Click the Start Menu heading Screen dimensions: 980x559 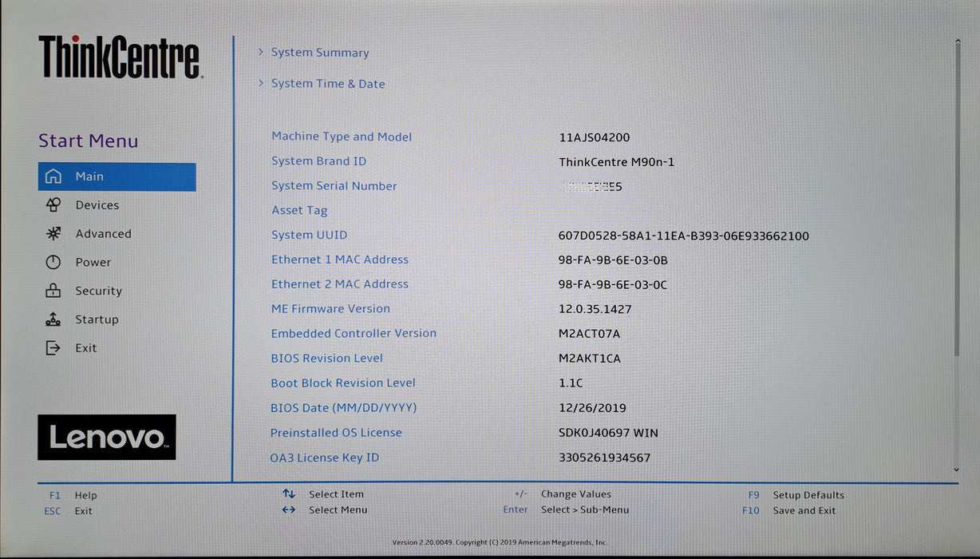pyautogui.click(x=89, y=141)
